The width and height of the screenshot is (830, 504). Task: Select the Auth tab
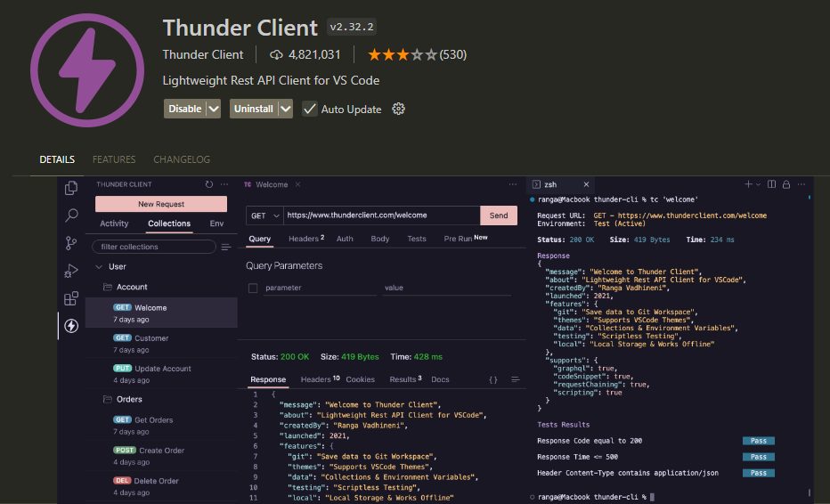(x=345, y=239)
